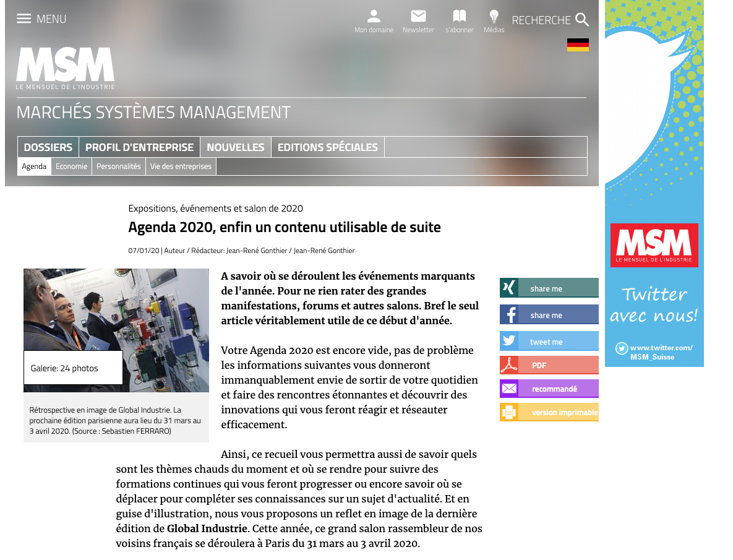Open the DOSSIERS menu

pyautogui.click(x=48, y=147)
